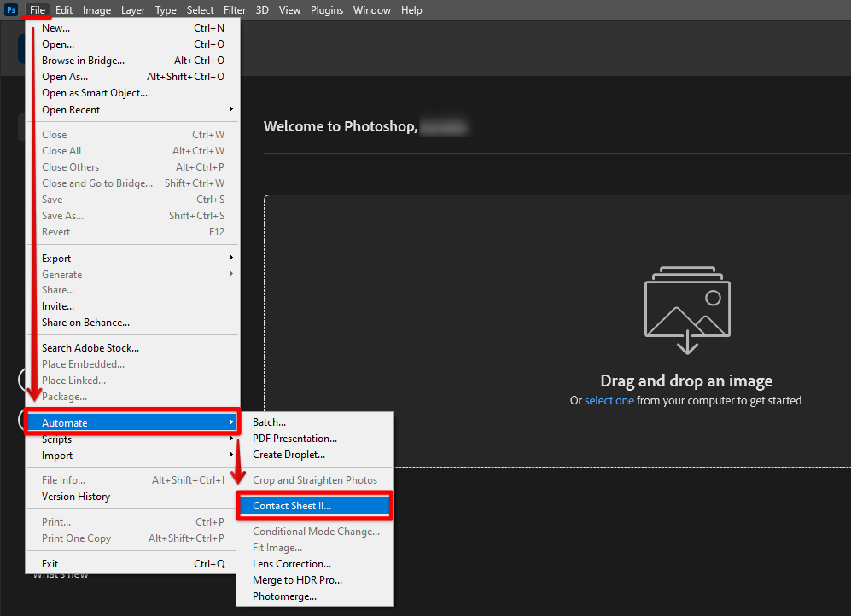Click the 'Drag and drop an image' text
Screen dimensions: 851x616
pos(686,381)
